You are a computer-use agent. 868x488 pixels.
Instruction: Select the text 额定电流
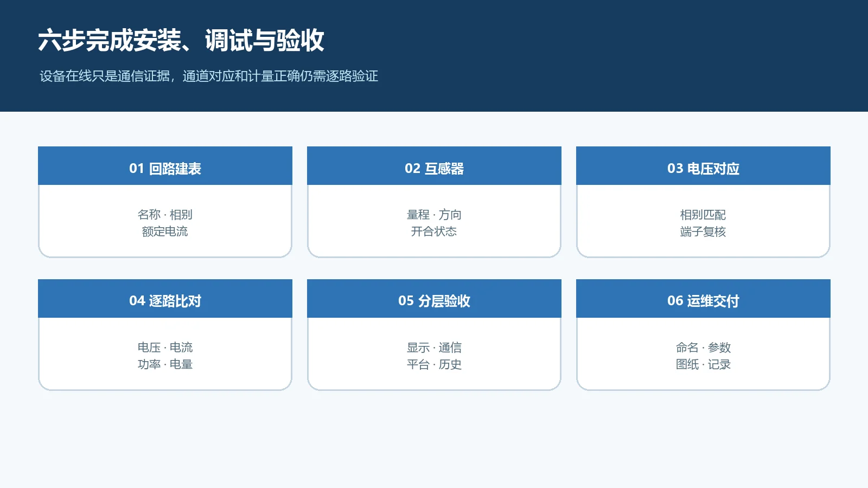click(165, 232)
